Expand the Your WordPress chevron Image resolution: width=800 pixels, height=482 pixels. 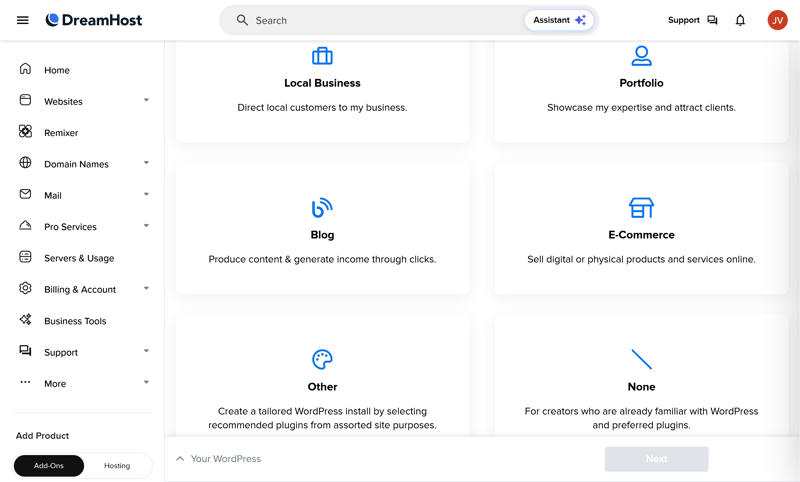pos(180,459)
